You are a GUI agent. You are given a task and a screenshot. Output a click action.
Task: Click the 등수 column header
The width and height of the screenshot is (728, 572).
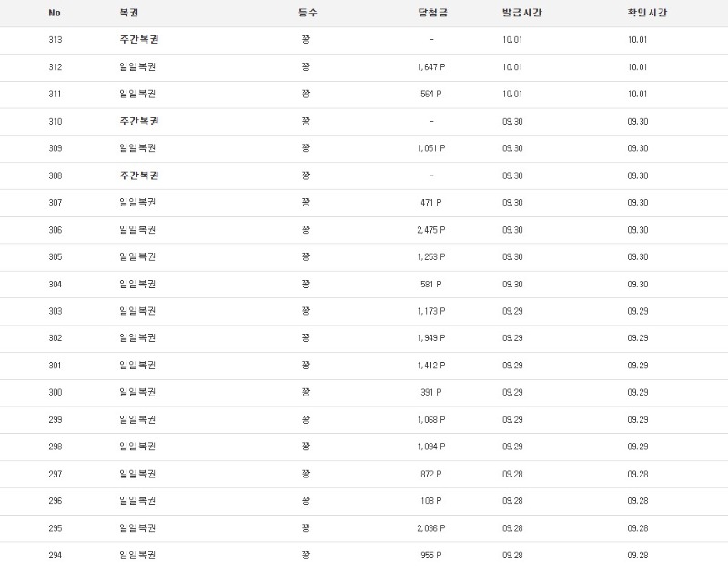click(306, 14)
